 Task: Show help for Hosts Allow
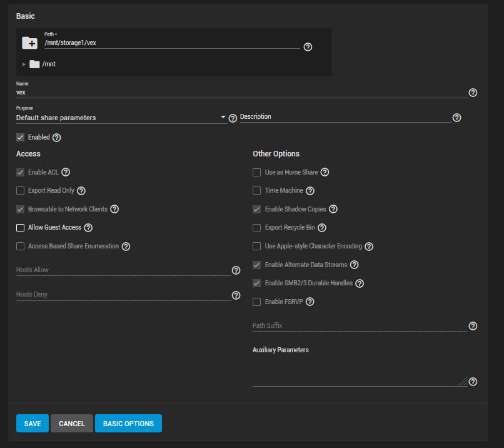pos(236,270)
